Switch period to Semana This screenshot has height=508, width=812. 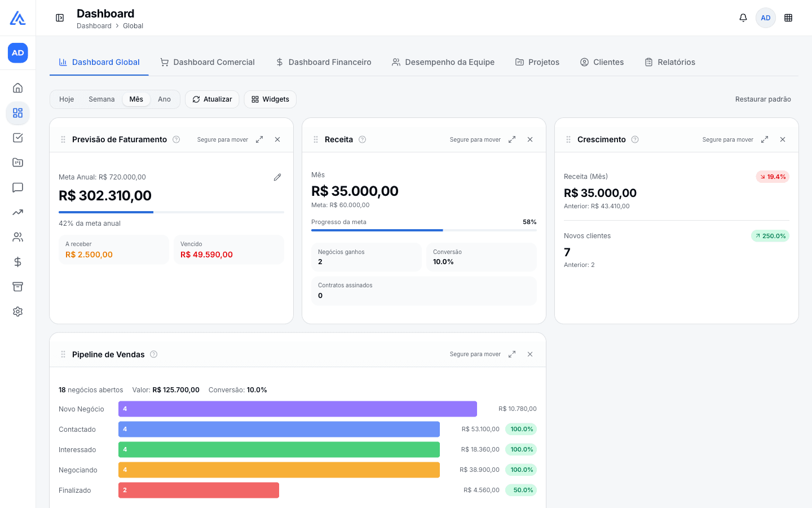pos(101,99)
